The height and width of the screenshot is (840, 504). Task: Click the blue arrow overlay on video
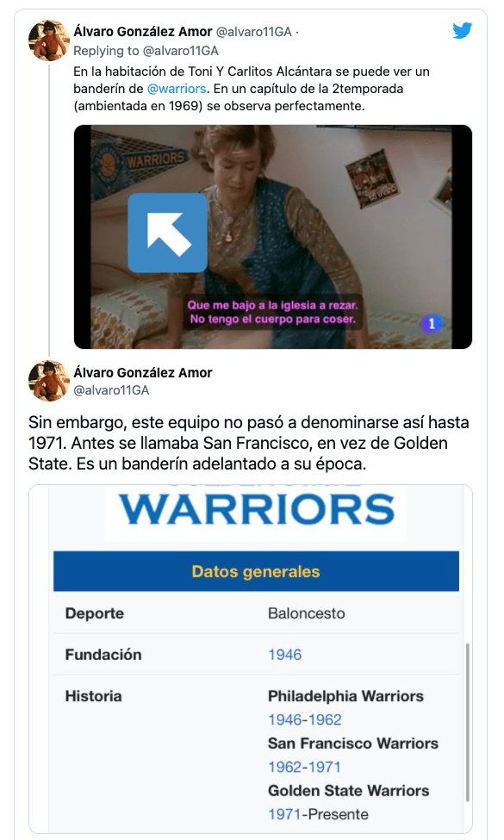pos(168,233)
